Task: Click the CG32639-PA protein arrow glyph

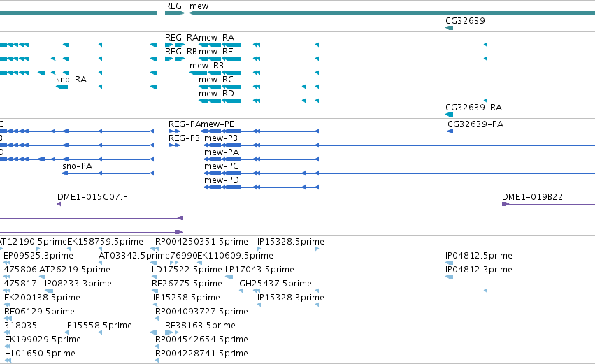Action: point(450,131)
